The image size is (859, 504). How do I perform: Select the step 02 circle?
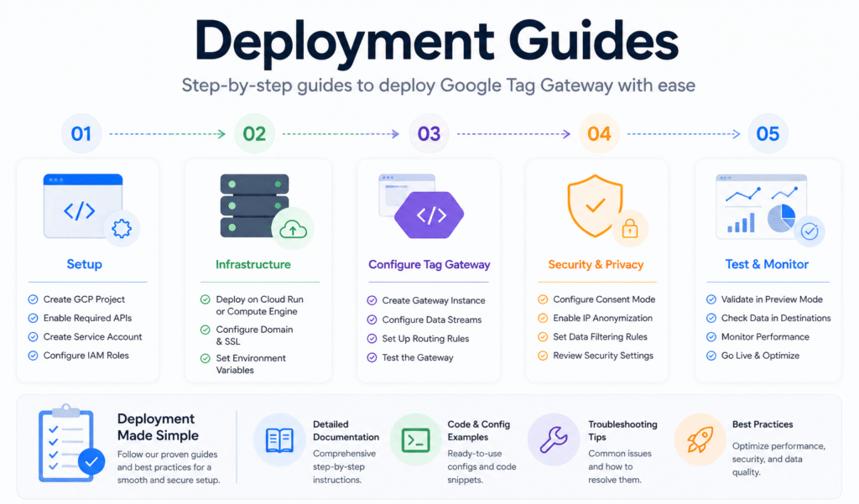[254, 133]
